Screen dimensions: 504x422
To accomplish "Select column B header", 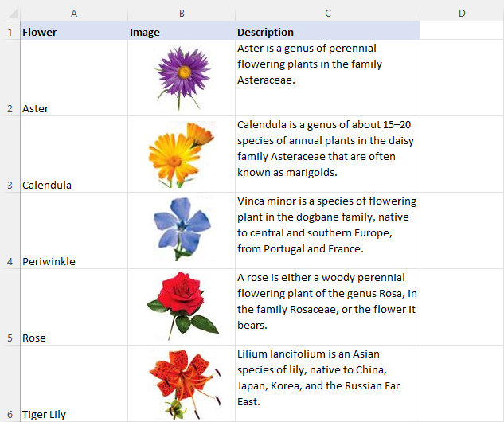I will (182, 13).
